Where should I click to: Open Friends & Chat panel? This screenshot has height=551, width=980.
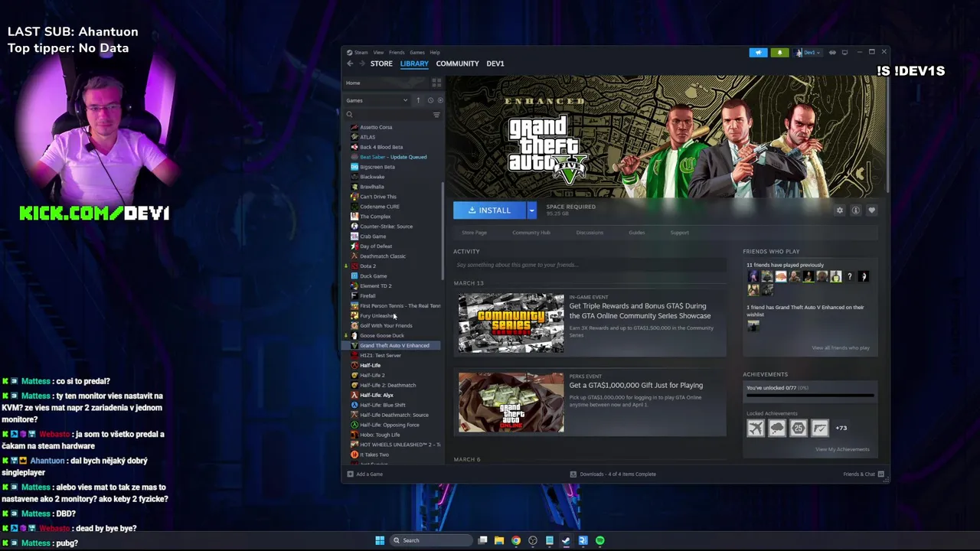pos(863,474)
